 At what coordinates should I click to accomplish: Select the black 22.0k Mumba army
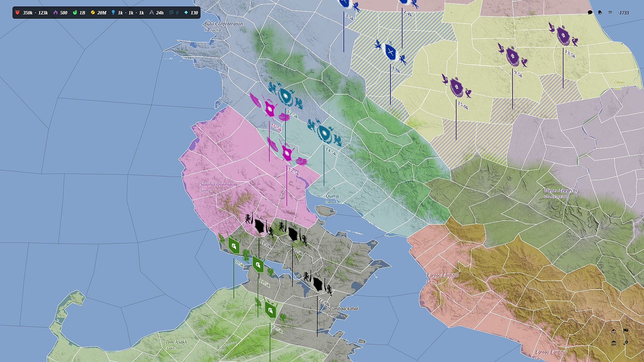[318, 284]
